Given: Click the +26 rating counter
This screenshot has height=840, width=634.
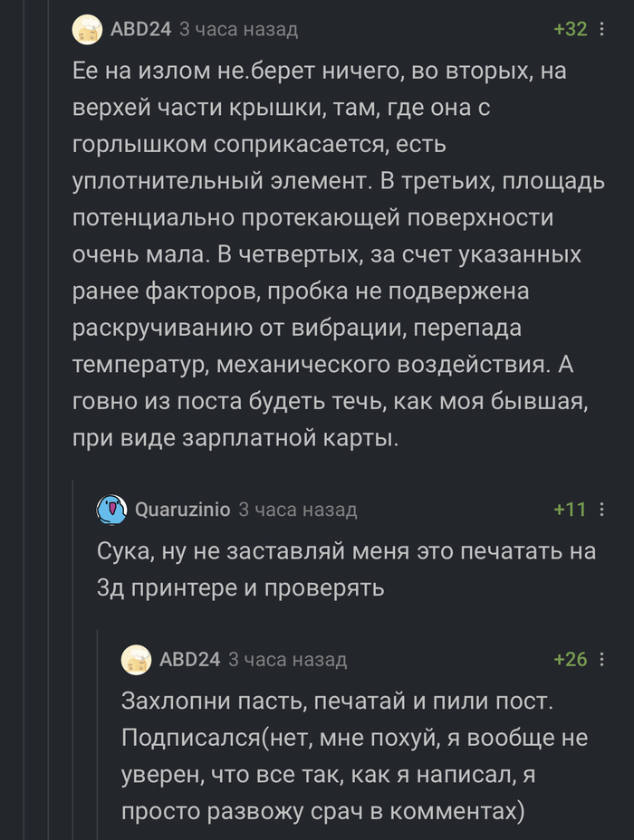Looking at the screenshot, I should (x=572, y=661).
